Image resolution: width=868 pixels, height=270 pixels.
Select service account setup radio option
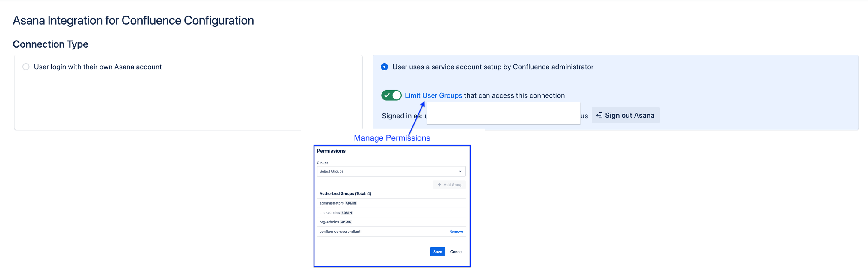point(384,67)
